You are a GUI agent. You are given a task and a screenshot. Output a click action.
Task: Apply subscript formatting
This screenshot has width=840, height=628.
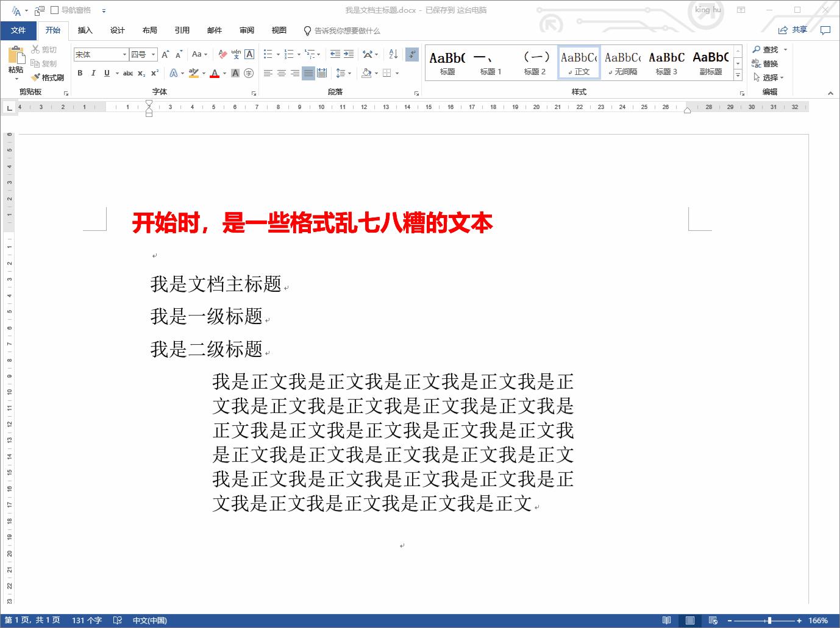[x=142, y=72]
